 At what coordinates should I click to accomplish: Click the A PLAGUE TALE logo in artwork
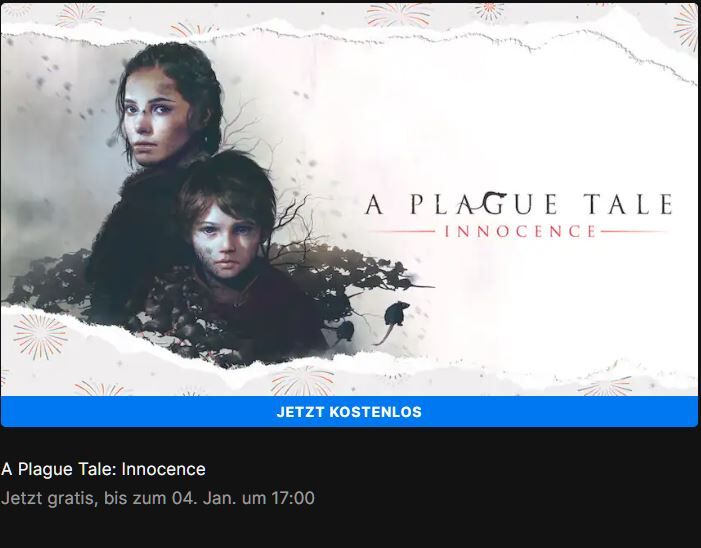click(x=519, y=204)
